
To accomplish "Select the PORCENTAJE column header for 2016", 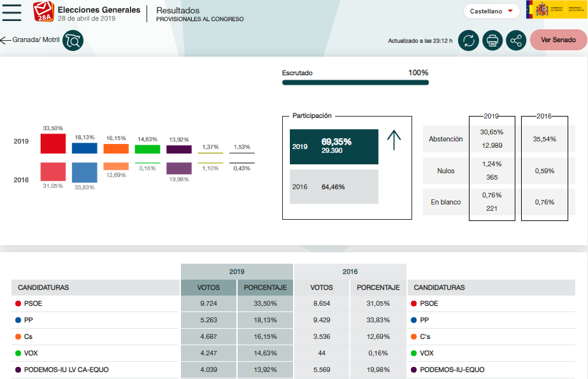I will (x=378, y=287).
